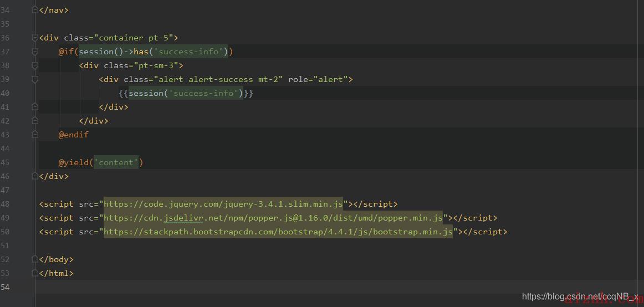Image resolution: width=644 pixels, height=307 pixels.
Task: Place cursor on empty line 54
Action: point(340,287)
